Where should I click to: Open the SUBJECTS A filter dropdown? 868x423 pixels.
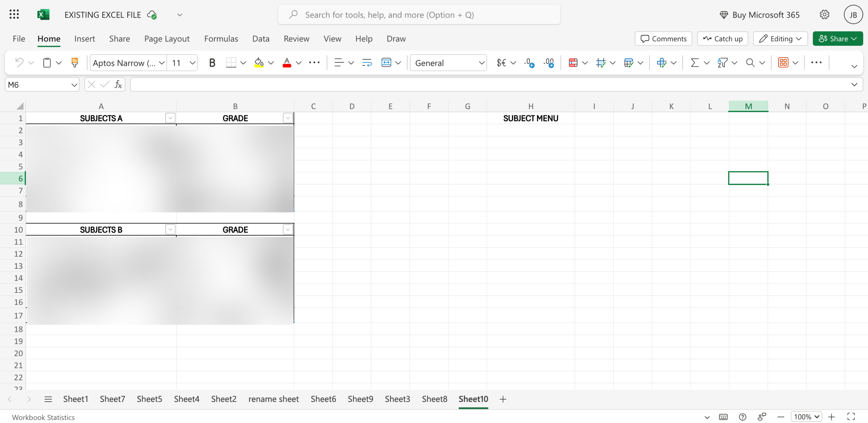click(x=170, y=118)
